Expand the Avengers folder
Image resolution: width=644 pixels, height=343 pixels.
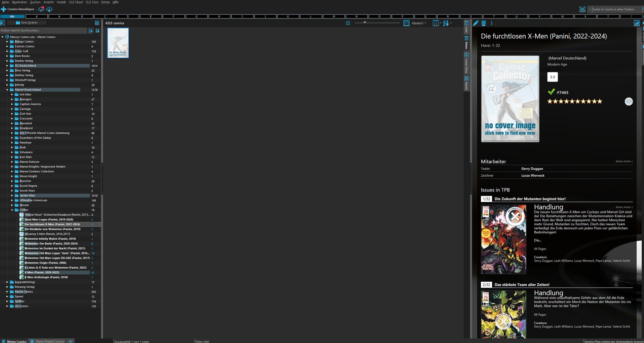(12, 99)
